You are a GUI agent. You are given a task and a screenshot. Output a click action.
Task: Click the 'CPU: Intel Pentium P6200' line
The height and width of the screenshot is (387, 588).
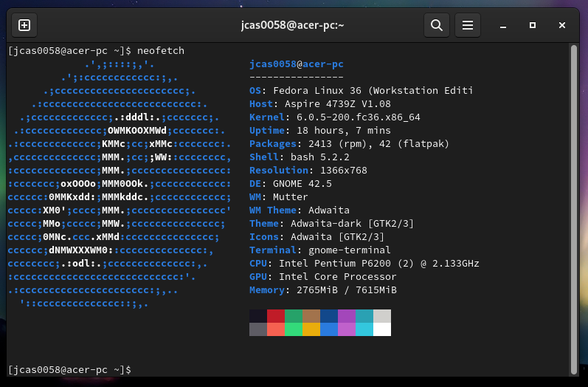click(364, 264)
